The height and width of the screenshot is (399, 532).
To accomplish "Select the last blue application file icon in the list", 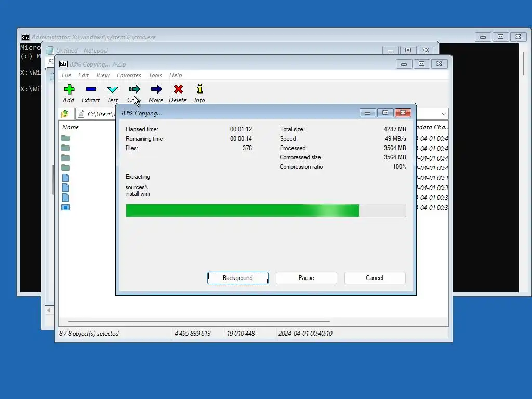I will [65, 207].
